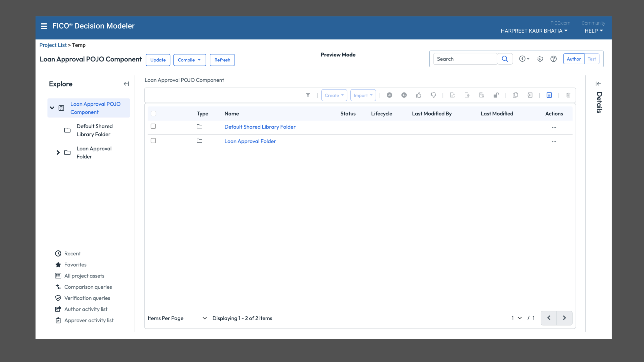This screenshot has width=644, height=362.
Task: Open Community link in header
Action: [x=593, y=23]
